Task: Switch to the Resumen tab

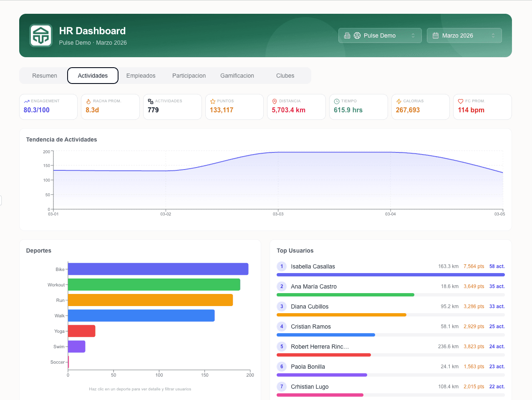Action: click(x=44, y=76)
